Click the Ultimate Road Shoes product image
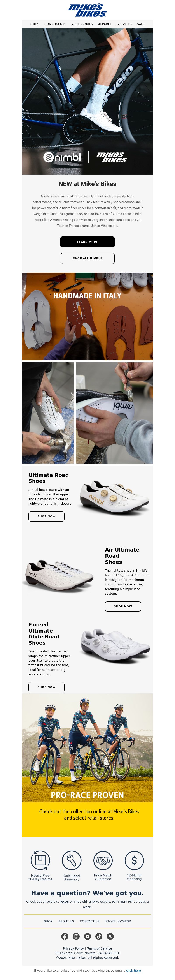 [114, 497]
